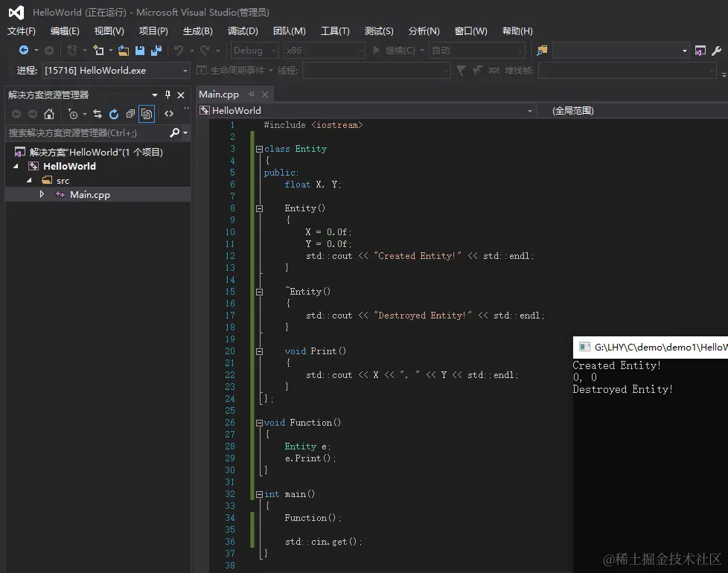Click the Navigate Backward arrow icon
728x573 pixels.
[24, 51]
